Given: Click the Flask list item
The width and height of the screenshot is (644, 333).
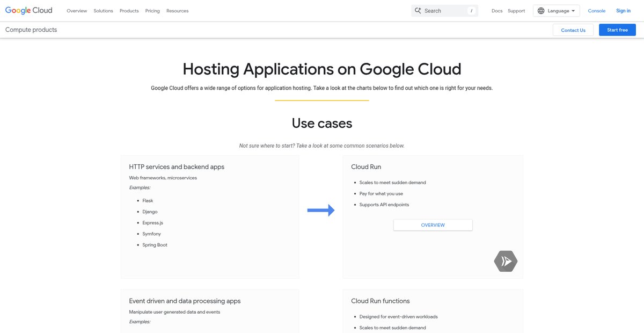Looking at the screenshot, I should [x=148, y=201].
